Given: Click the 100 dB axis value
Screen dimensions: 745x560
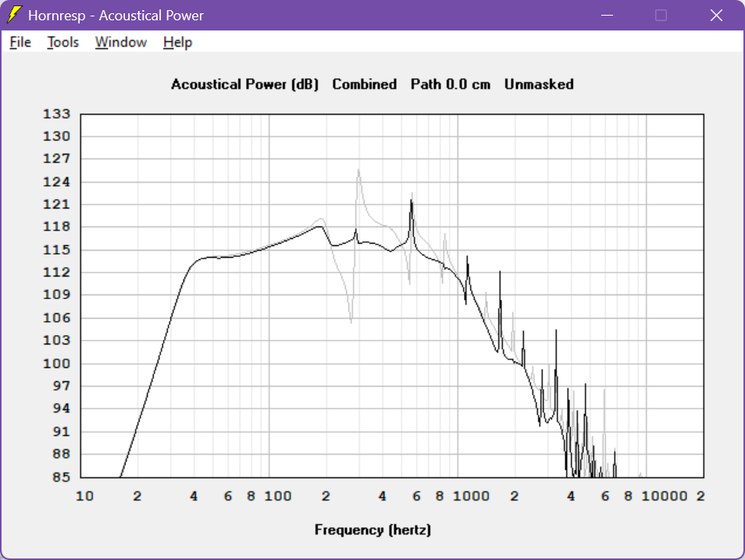Looking at the screenshot, I should pyautogui.click(x=56, y=364).
